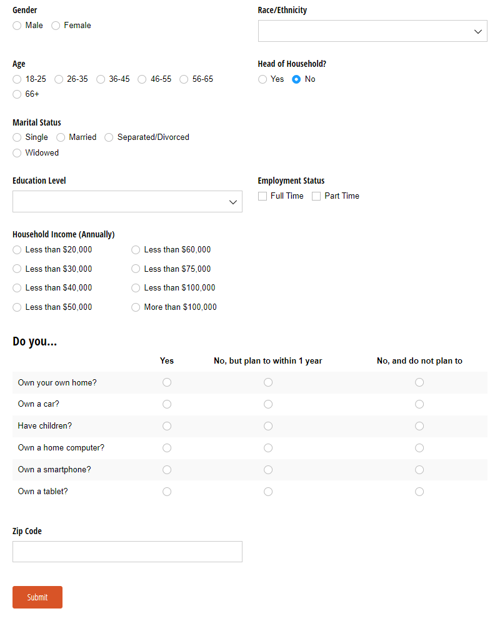Choose the 56-65 age option
This screenshot has height=621, width=500.
pos(184,79)
